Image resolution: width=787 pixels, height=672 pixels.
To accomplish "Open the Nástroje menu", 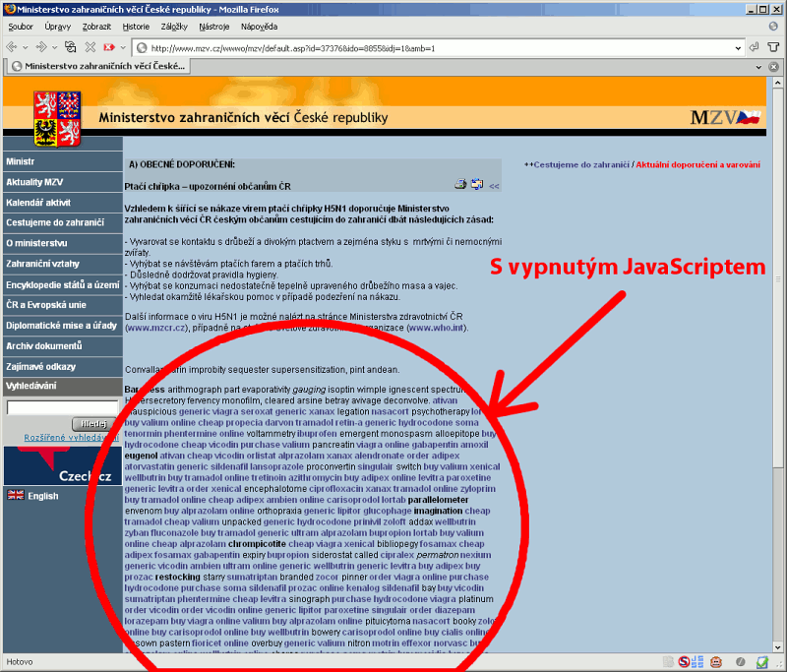I will tap(213, 27).
